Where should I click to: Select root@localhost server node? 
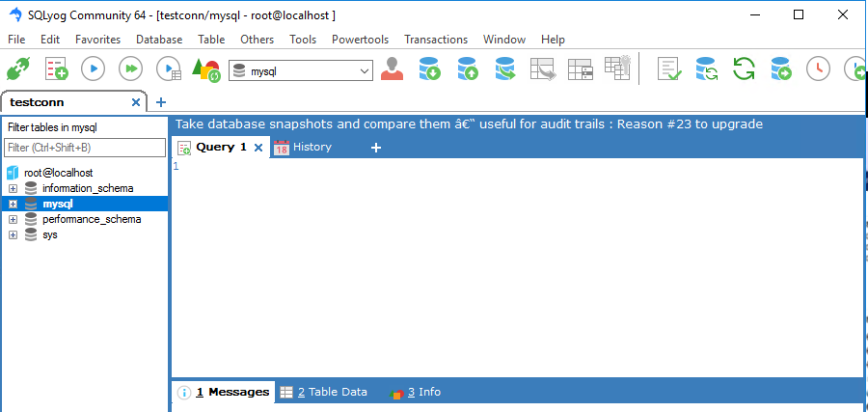click(58, 173)
